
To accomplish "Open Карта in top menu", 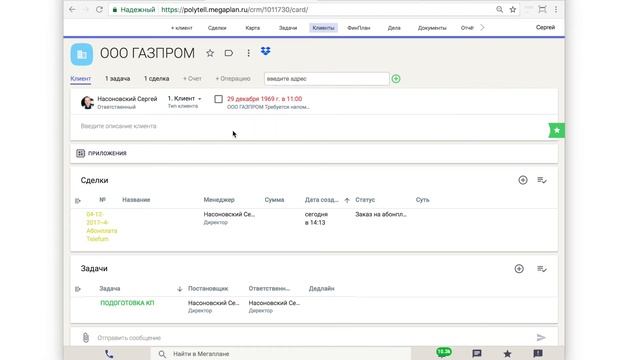I will coord(253,28).
